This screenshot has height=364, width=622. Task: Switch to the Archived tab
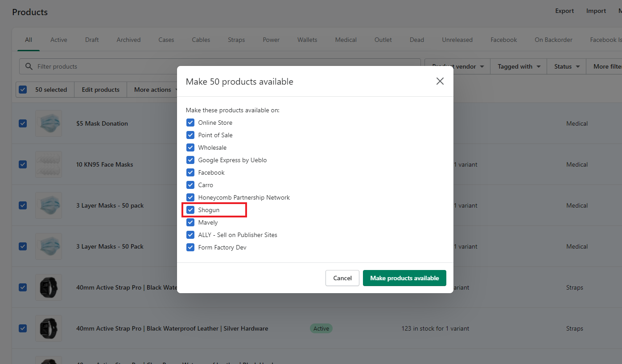[129, 40]
